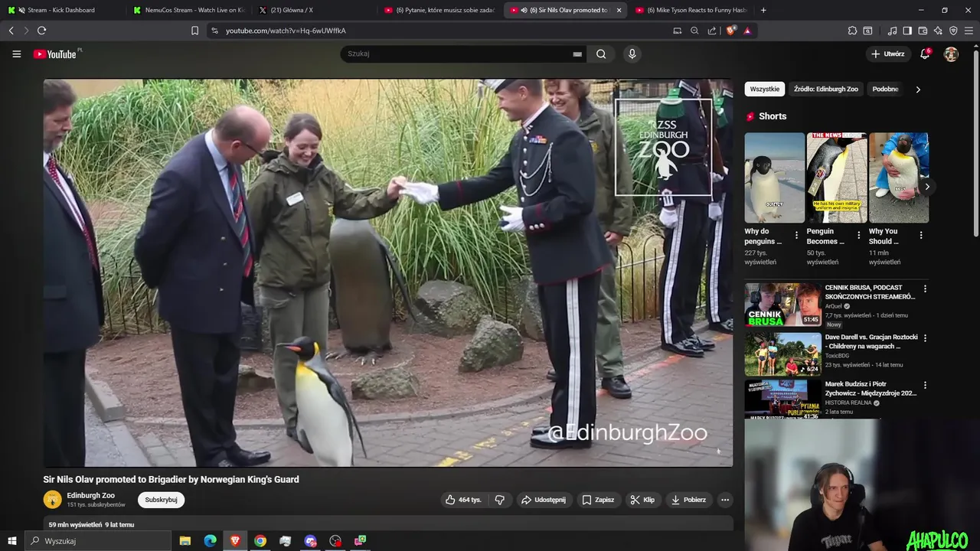Switch to Mike Tyson Reacts tab
Image resolution: width=980 pixels, height=551 pixels.
pyautogui.click(x=691, y=10)
